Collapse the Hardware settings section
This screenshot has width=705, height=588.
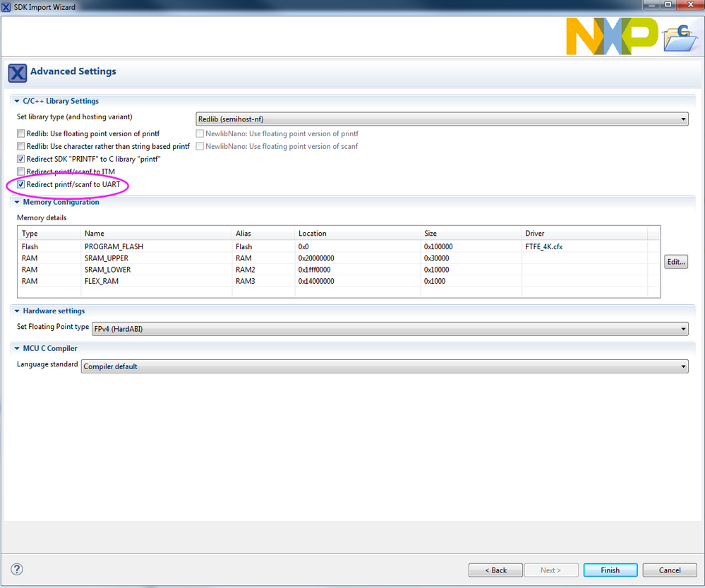[17, 311]
